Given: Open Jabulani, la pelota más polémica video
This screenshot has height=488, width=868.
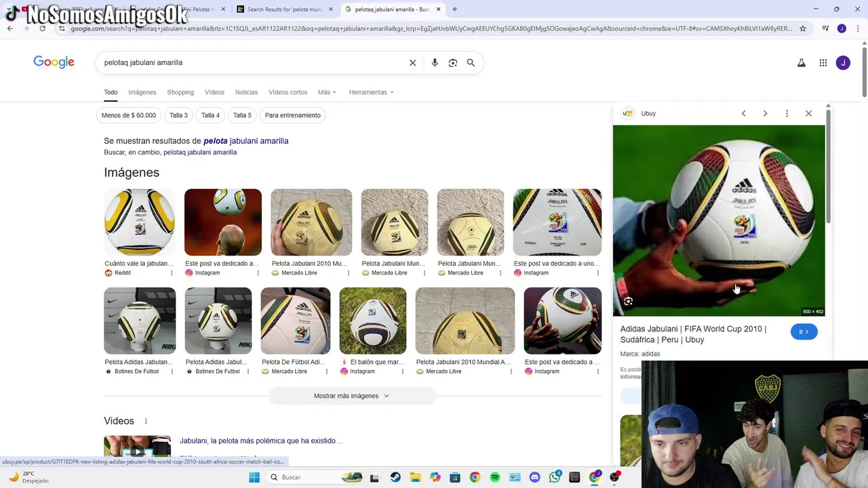Looking at the screenshot, I should tap(262, 441).
